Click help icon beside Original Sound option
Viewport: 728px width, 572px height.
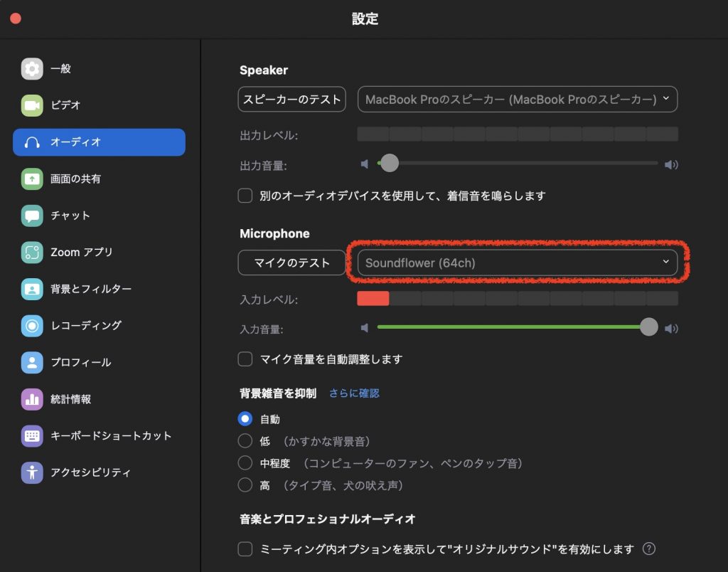tap(648, 549)
